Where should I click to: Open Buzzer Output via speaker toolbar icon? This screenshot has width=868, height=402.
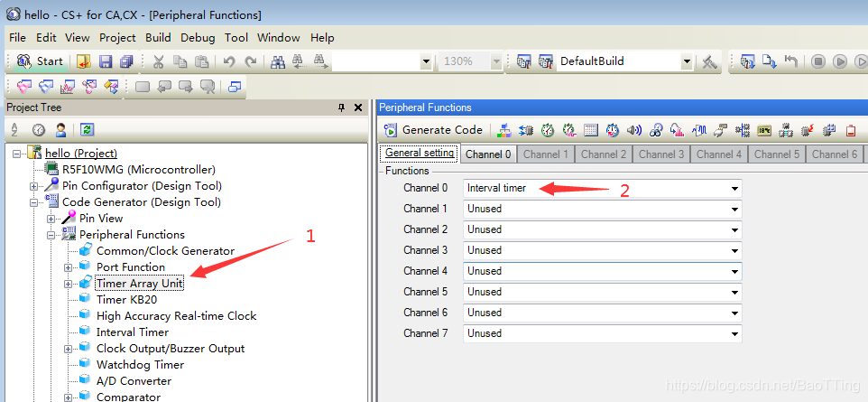coord(633,130)
